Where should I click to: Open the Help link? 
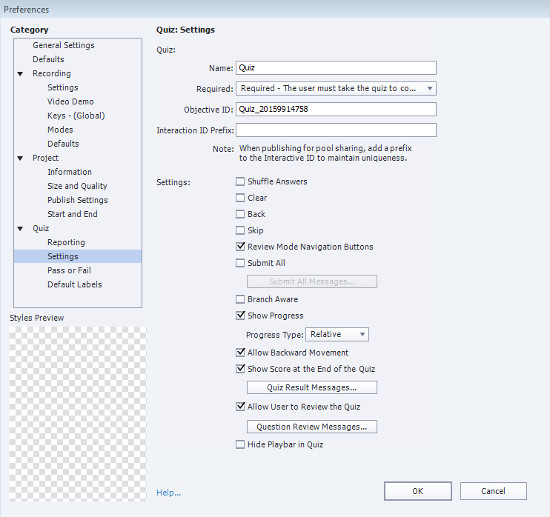coord(169,493)
